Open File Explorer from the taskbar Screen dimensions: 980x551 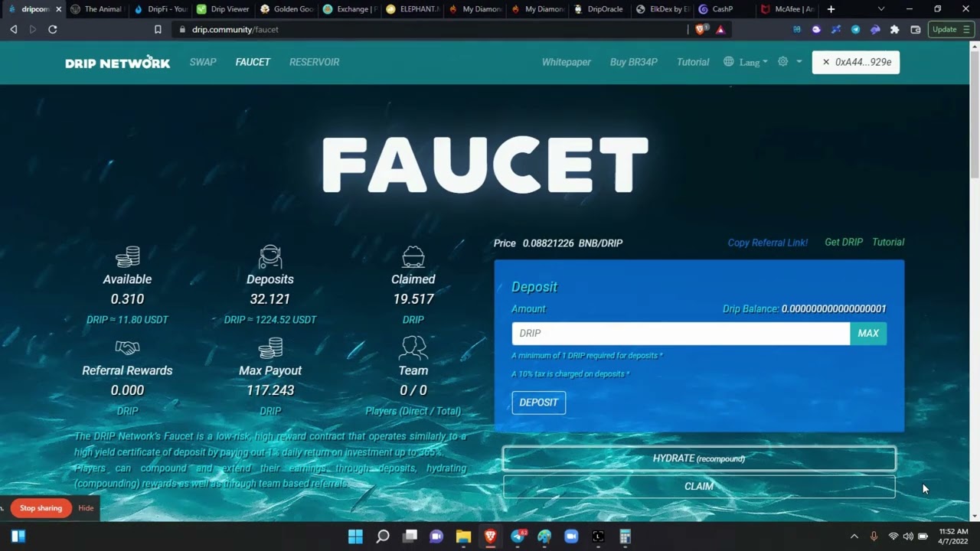[x=463, y=536]
